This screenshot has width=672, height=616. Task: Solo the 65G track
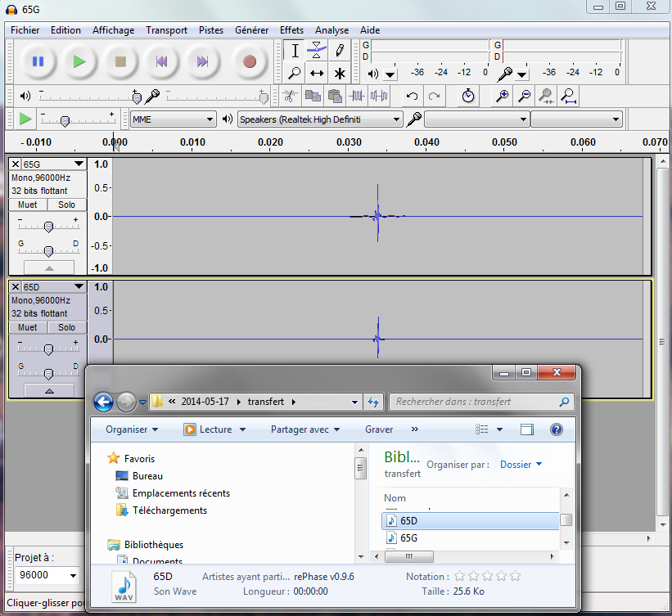66,205
